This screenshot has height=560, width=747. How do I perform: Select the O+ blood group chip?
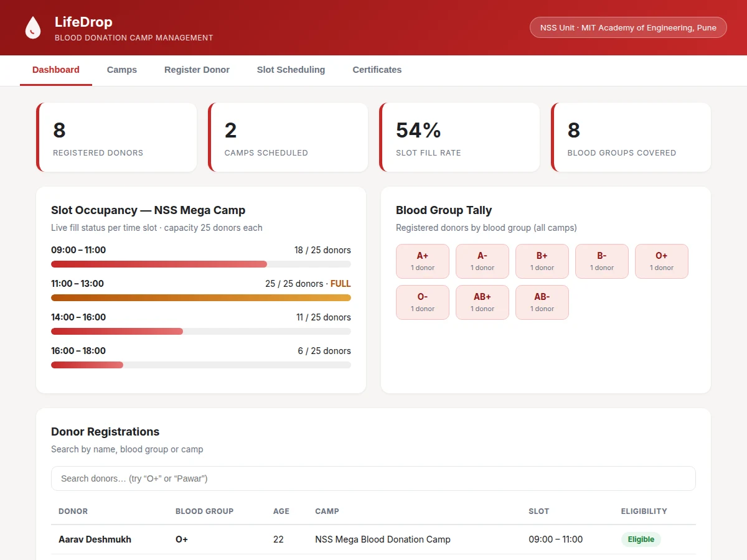(662, 261)
